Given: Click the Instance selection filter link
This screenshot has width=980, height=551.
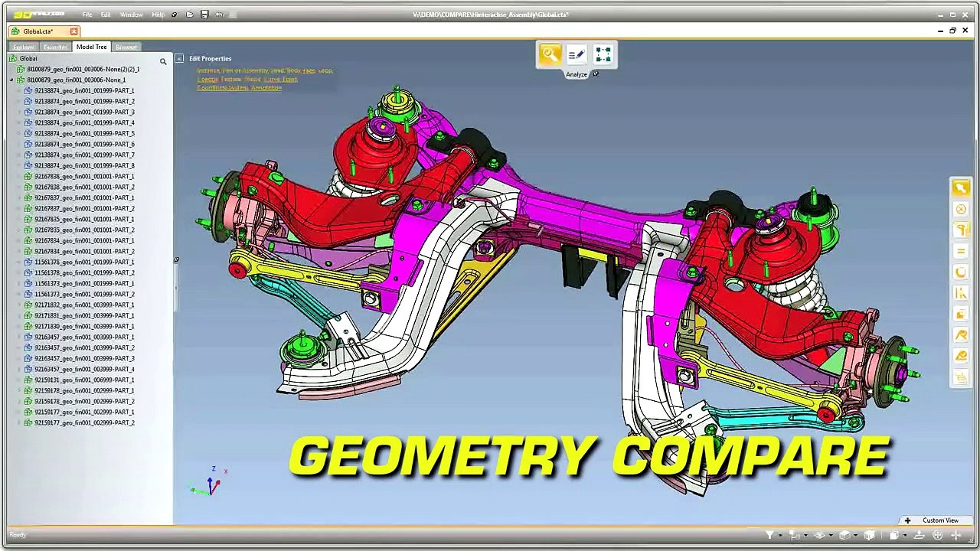Looking at the screenshot, I should (208, 70).
